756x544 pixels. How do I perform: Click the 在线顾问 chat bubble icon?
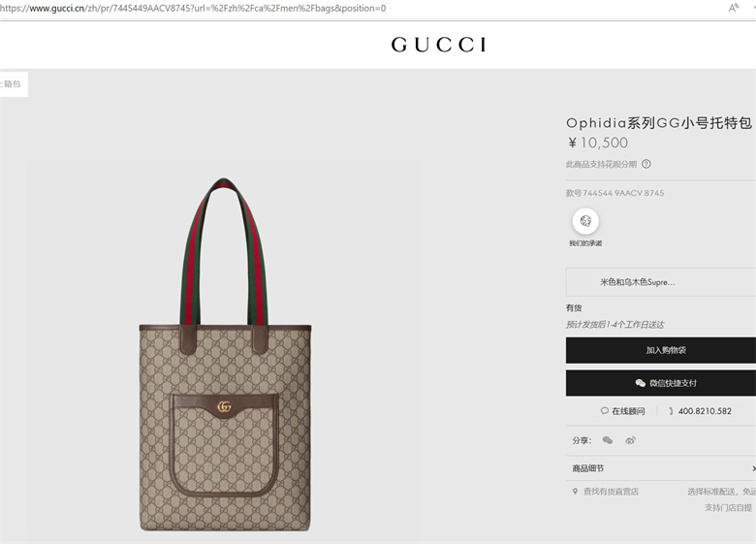(x=604, y=411)
